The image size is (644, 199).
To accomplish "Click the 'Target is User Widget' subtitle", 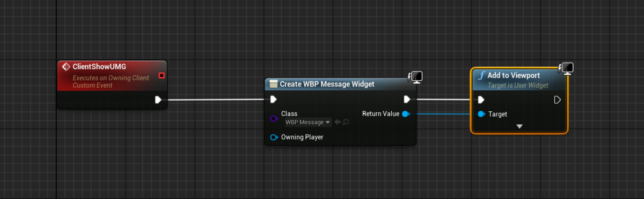I will 518,86.
